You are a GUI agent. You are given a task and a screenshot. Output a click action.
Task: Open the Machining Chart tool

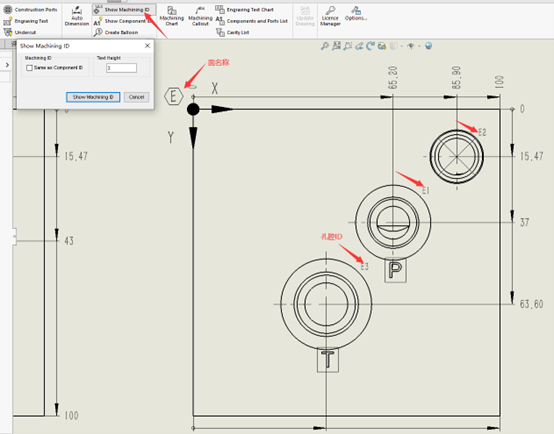[172, 16]
